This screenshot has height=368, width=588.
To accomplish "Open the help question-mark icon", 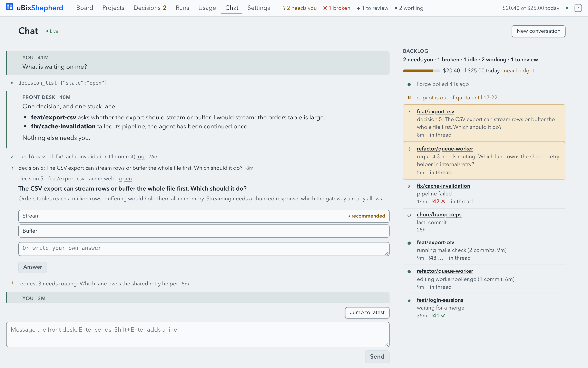I will (x=578, y=8).
